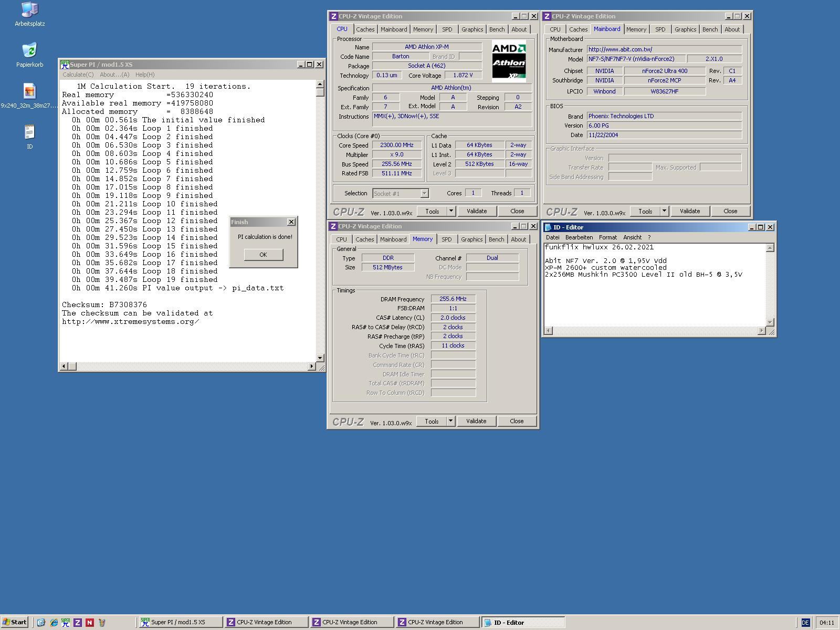Click Tools button in Mainboard CPU-Z window
840x630 pixels.
tap(645, 211)
